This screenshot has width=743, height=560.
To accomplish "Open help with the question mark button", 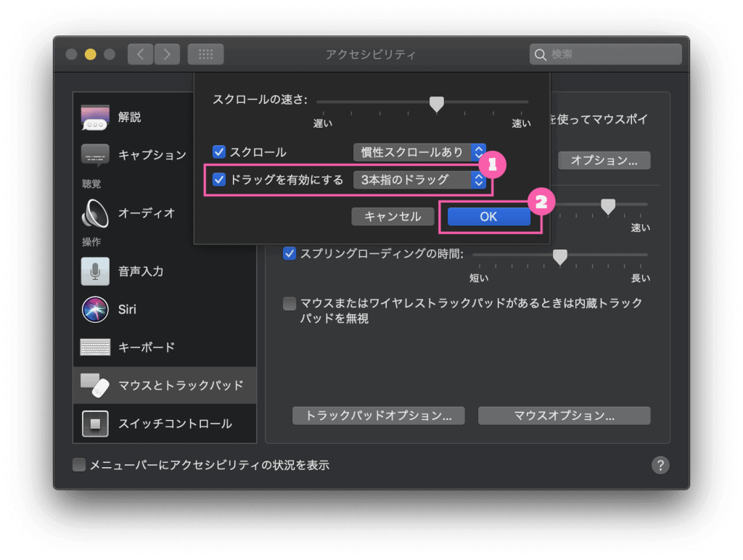I will [660, 465].
